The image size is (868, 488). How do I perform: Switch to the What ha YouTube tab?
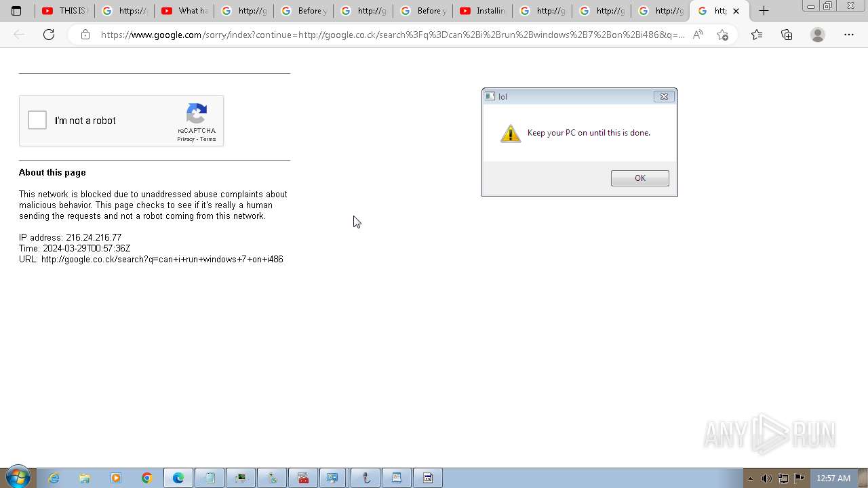coord(184,11)
